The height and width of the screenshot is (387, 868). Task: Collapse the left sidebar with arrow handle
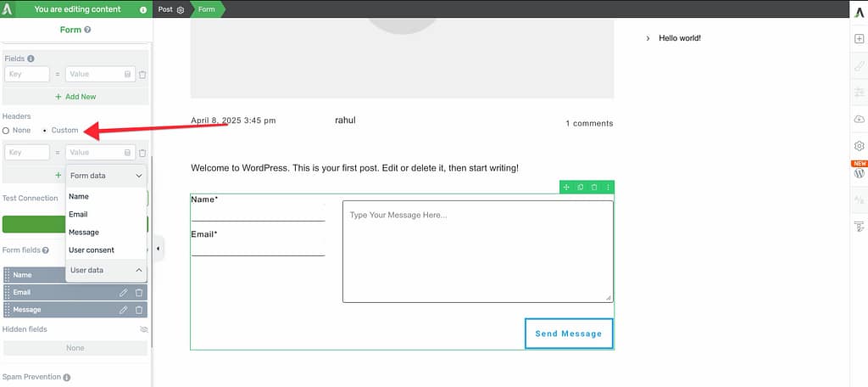click(x=159, y=248)
